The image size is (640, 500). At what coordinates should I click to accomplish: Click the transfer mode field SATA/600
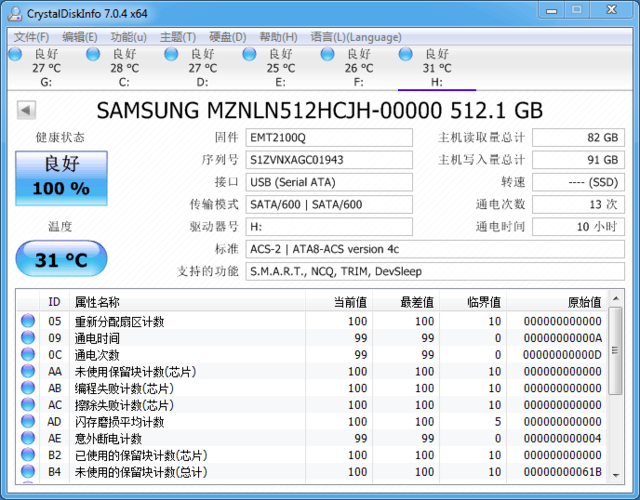(x=329, y=204)
